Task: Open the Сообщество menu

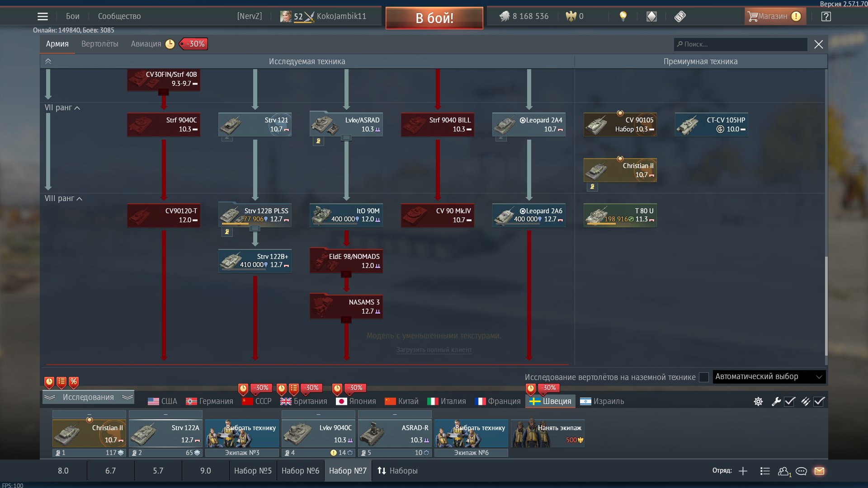Action: [x=119, y=16]
